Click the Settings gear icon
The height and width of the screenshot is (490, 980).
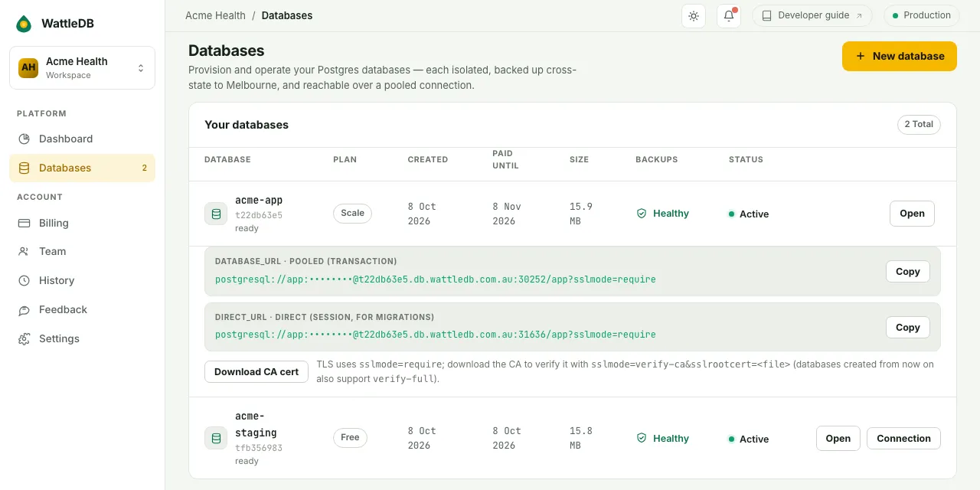pyautogui.click(x=24, y=338)
